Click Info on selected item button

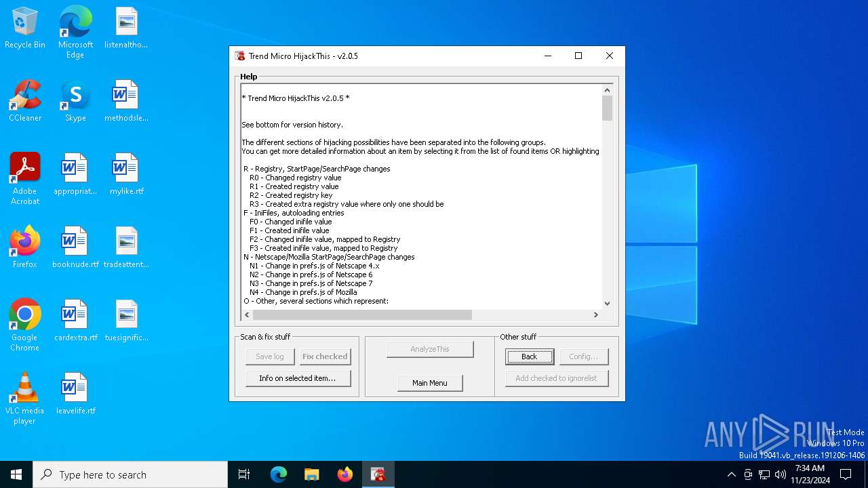(x=298, y=378)
